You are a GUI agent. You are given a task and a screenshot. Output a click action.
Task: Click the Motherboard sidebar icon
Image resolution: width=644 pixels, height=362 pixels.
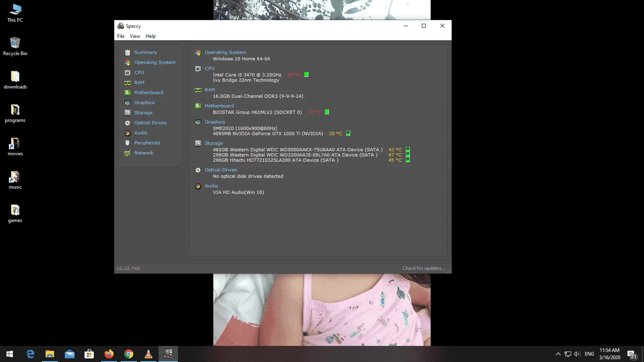[x=128, y=93]
